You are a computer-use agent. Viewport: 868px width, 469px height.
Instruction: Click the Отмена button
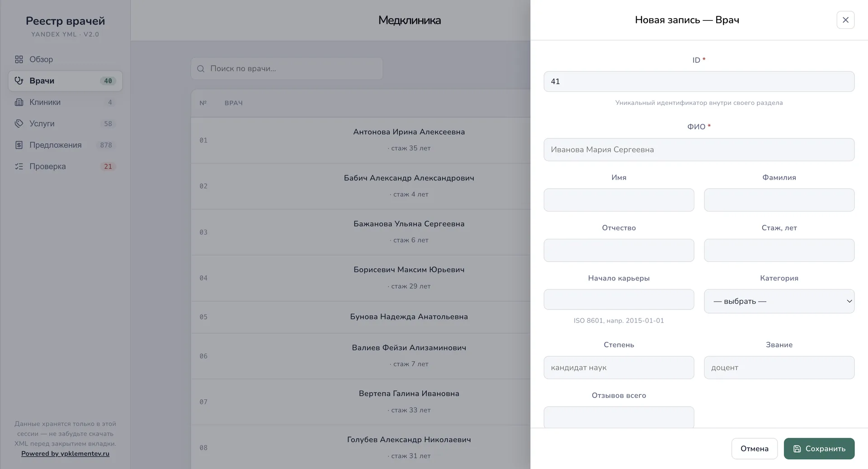click(754, 449)
